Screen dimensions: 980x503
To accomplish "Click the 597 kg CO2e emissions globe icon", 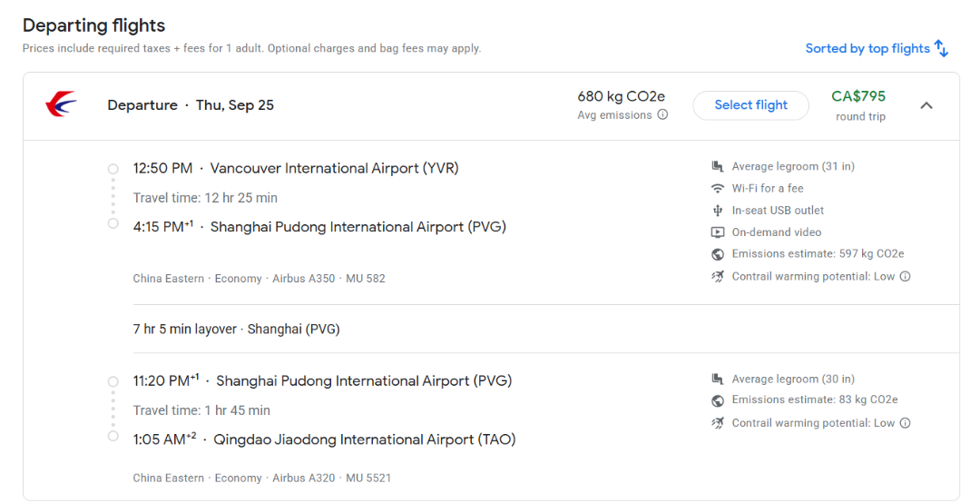I will 718,254.
